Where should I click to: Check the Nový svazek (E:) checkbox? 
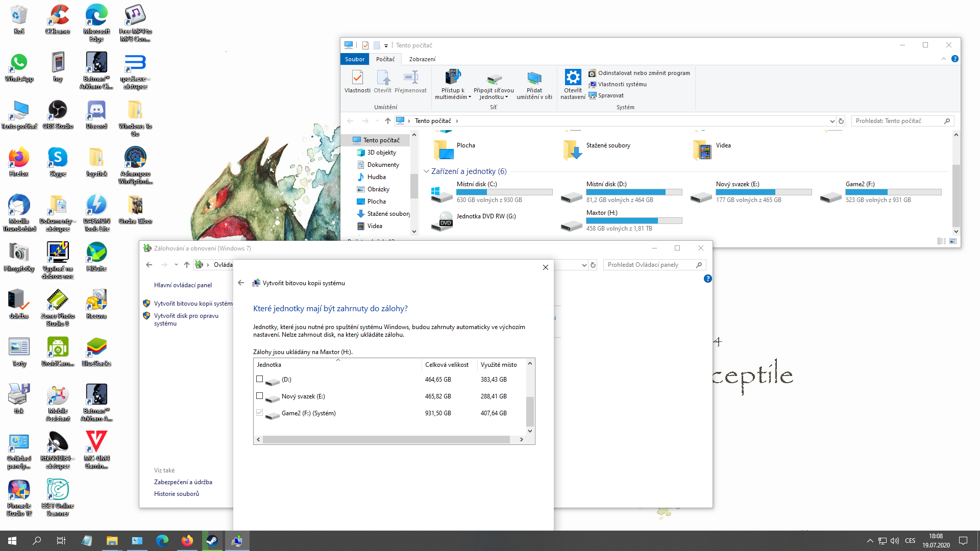pos(260,396)
